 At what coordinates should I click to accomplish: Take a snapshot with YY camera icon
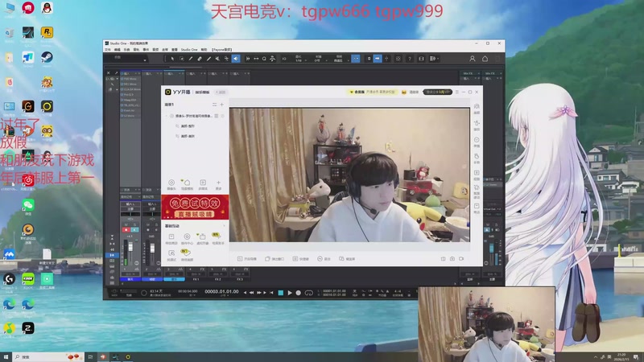coord(452,259)
